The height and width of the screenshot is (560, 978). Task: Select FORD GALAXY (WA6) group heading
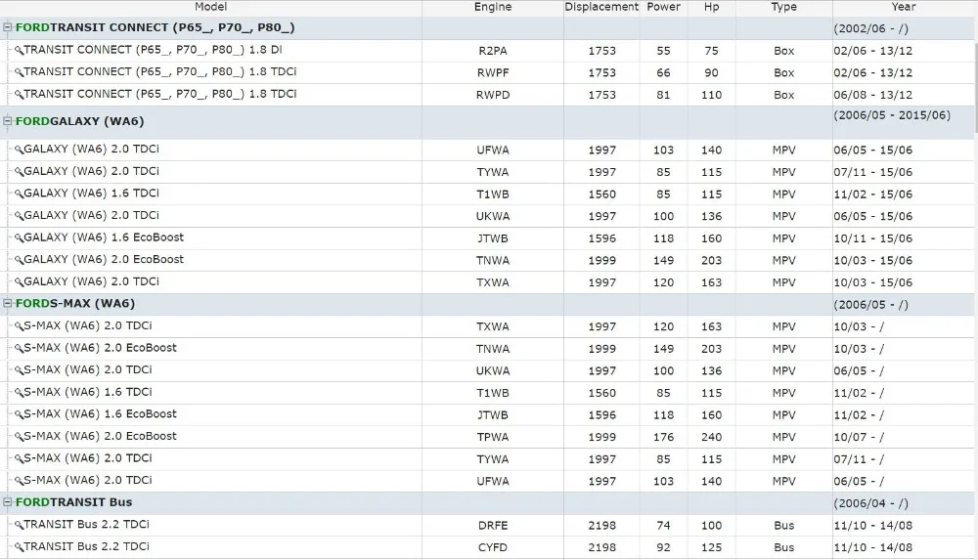(80, 121)
